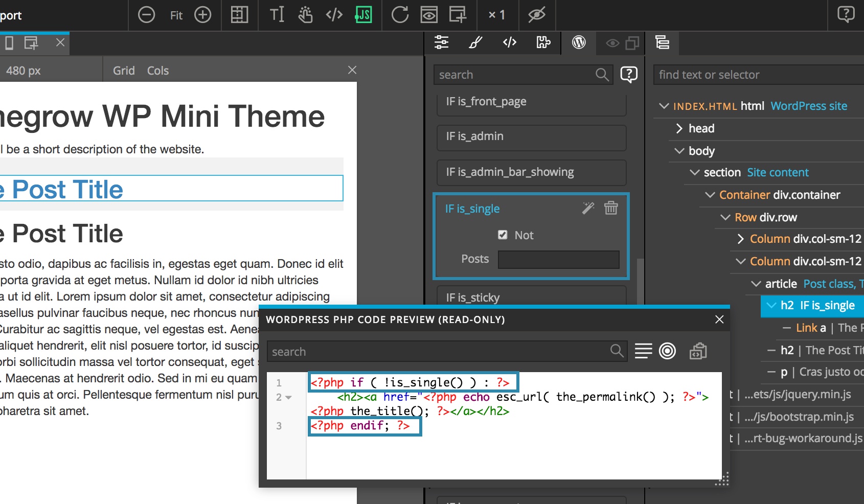Click the magnifier in actions search

(x=602, y=75)
